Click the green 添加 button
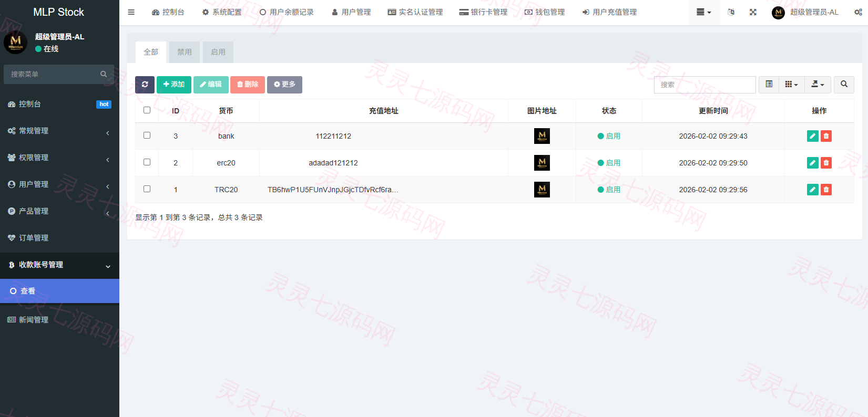The height and width of the screenshot is (417, 868). pyautogui.click(x=174, y=85)
